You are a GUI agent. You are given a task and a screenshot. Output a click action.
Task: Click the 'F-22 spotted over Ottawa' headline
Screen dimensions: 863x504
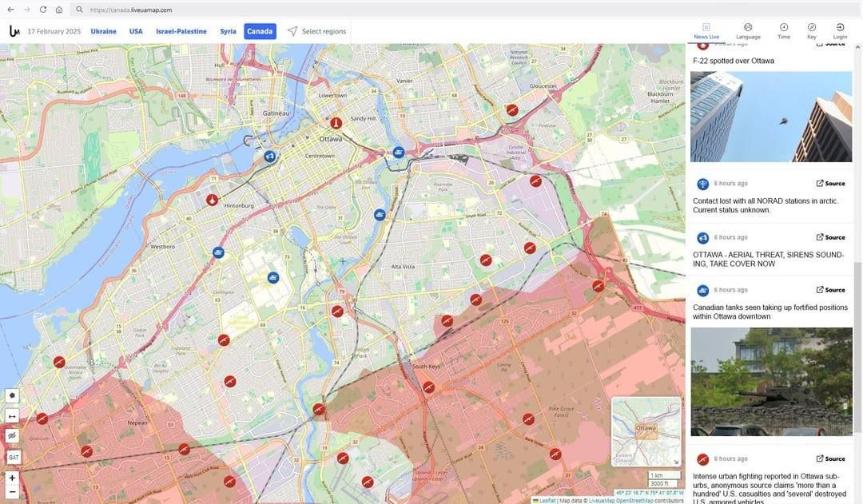(733, 61)
